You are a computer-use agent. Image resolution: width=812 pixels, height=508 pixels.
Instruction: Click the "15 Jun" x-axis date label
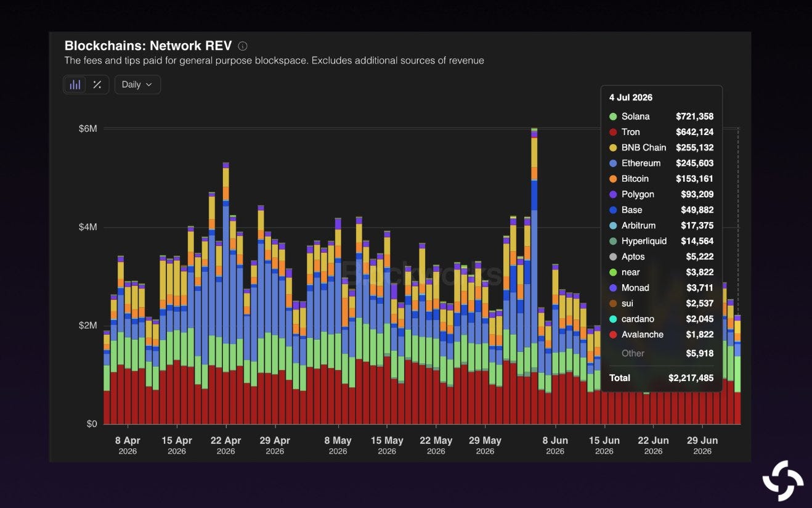point(604,441)
